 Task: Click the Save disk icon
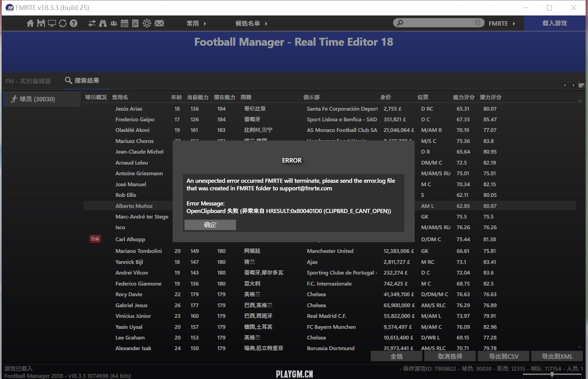point(41,23)
